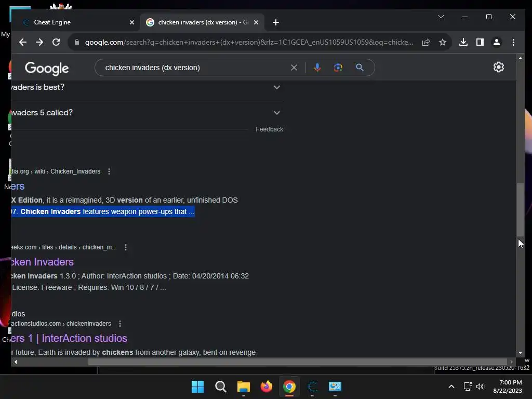Click the vertical scrollbar thumb

point(520,209)
